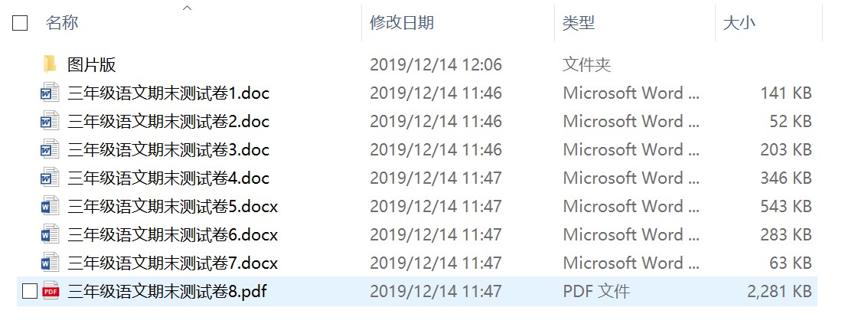Click Word icon of 三年级语文期末测试卷3.doc
The image size is (868, 327).
(50, 149)
